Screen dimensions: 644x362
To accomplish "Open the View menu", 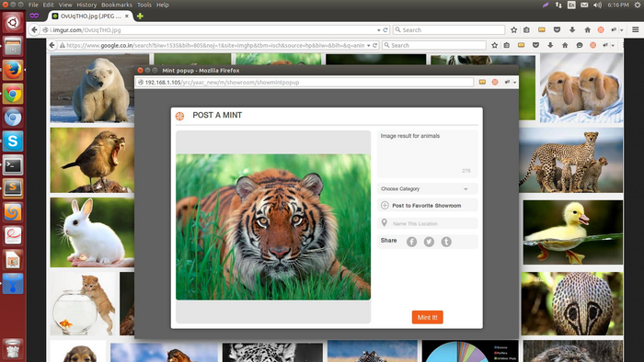I will pos(65,5).
